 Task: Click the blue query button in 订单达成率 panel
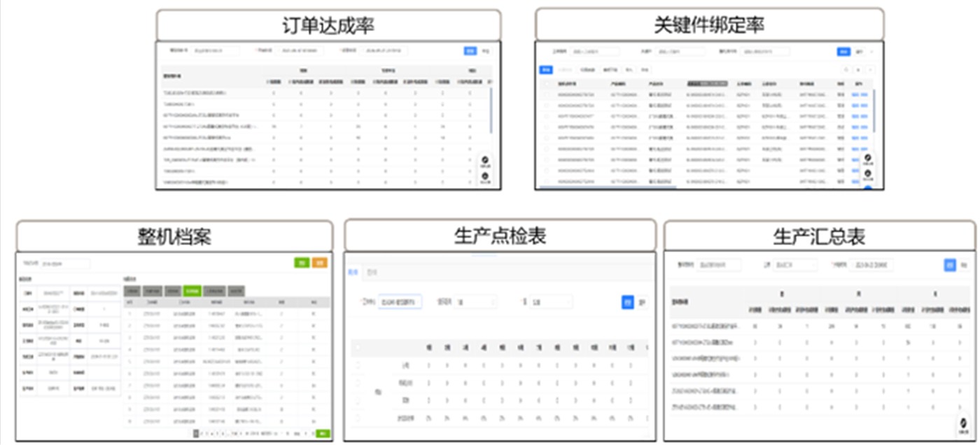(470, 51)
